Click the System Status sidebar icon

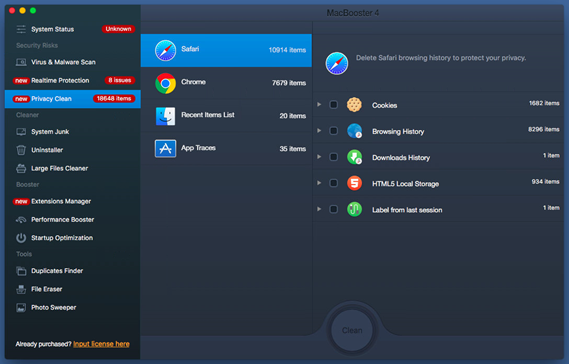pos(21,29)
